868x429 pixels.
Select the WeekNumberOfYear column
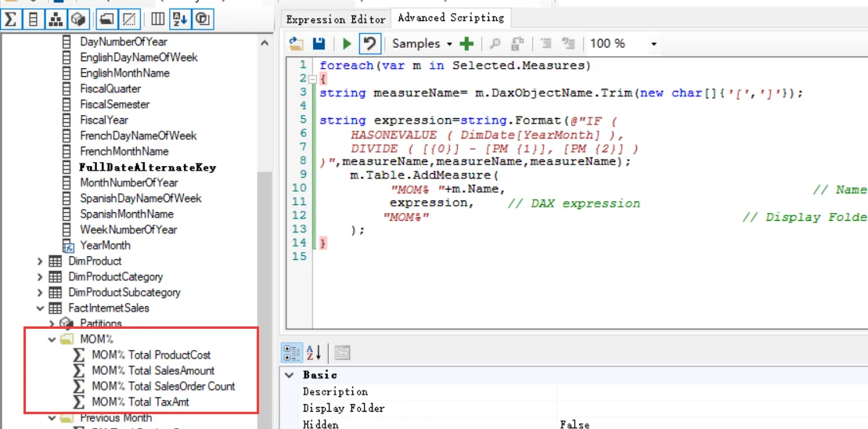point(128,229)
